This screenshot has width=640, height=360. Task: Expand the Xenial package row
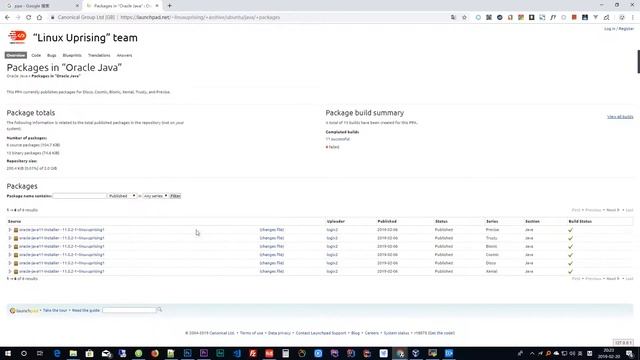[x=10, y=271]
